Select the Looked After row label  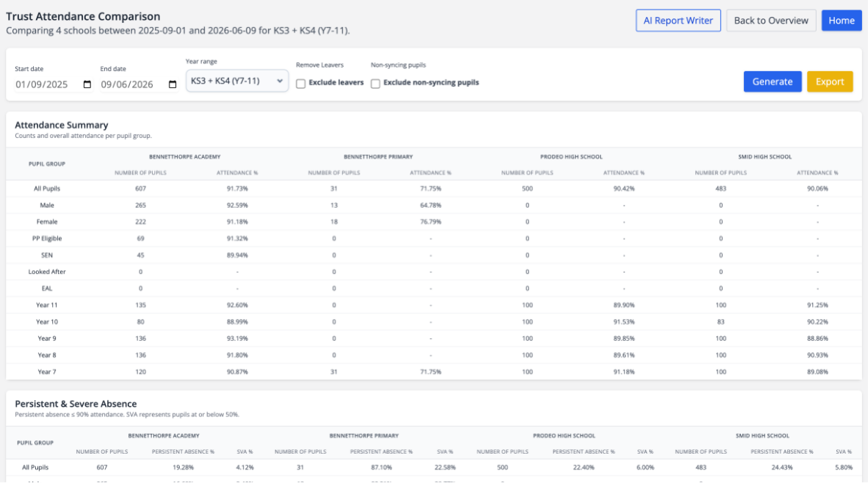click(x=47, y=272)
